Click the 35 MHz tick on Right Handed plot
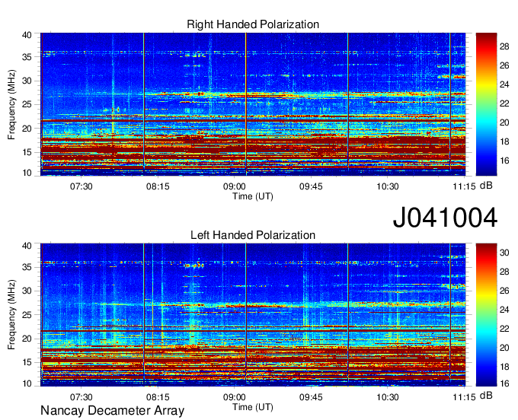Image resolution: width=518 pixels, height=420 pixels. 27,57
